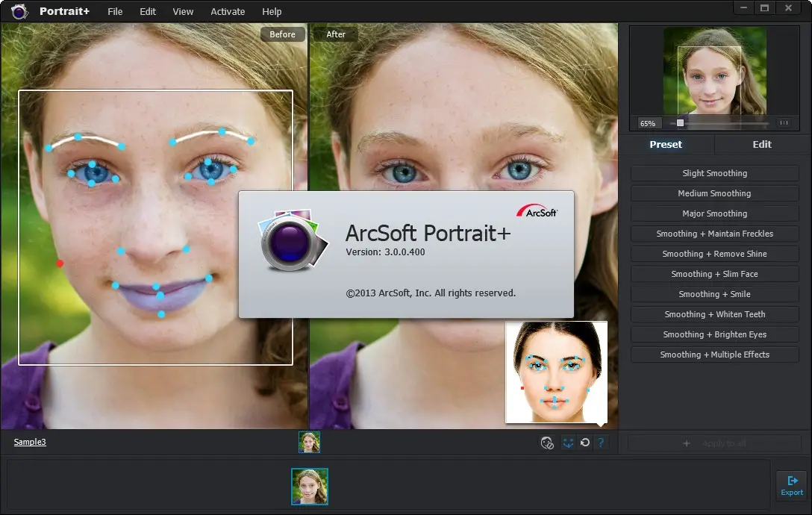Image resolution: width=812 pixels, height=515 pixels.
Task: Open the Activate menu
Action: (x=228, y=11)
